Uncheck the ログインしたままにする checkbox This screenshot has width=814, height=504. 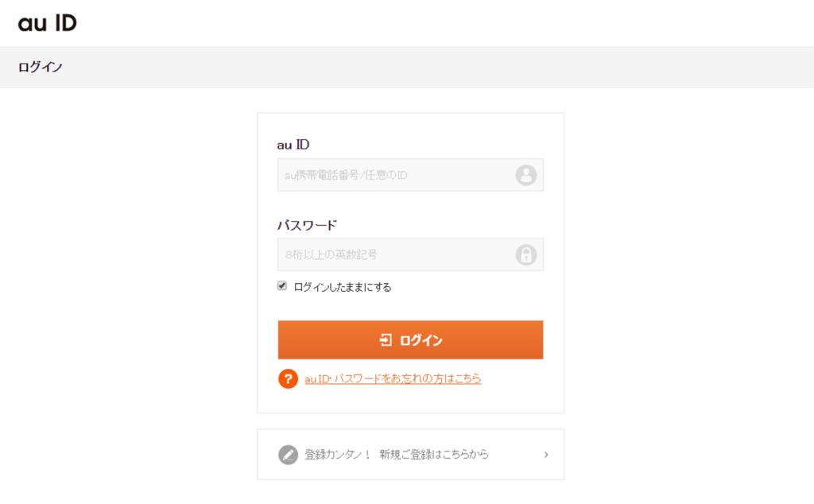point(282,286)
